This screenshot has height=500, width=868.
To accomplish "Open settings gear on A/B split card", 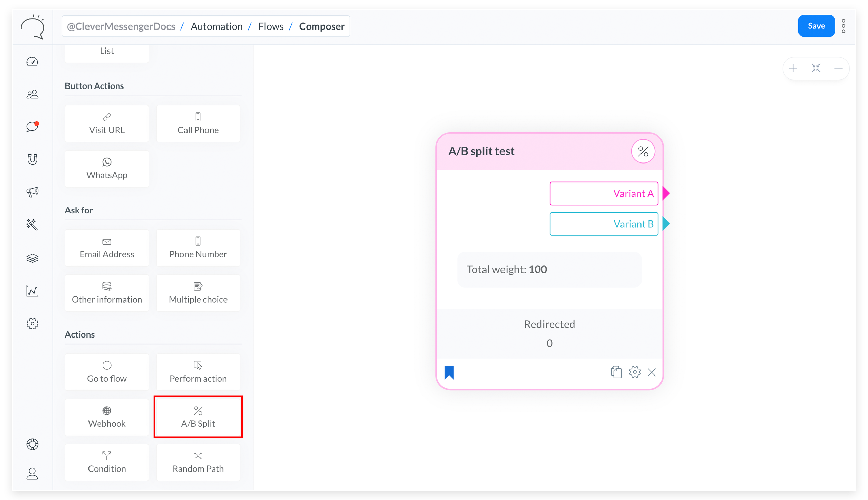I will [x=635, y=372].
